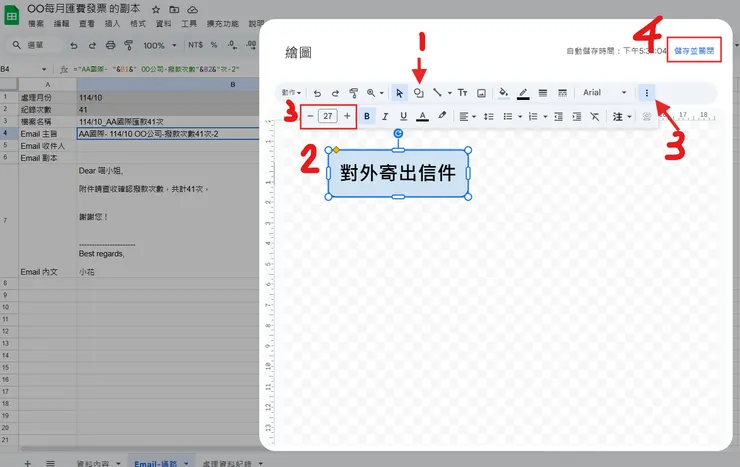Open border dash style options

click(562, 93)
